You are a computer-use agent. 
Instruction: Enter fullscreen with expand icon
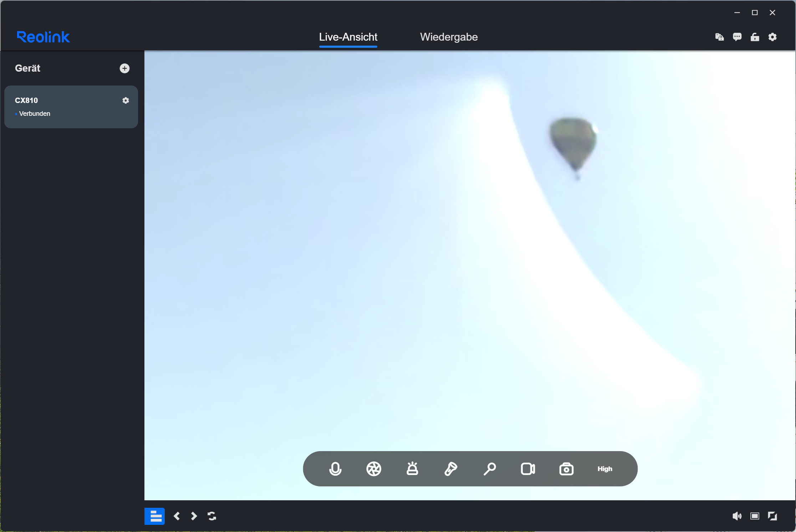tap(772, 516)
